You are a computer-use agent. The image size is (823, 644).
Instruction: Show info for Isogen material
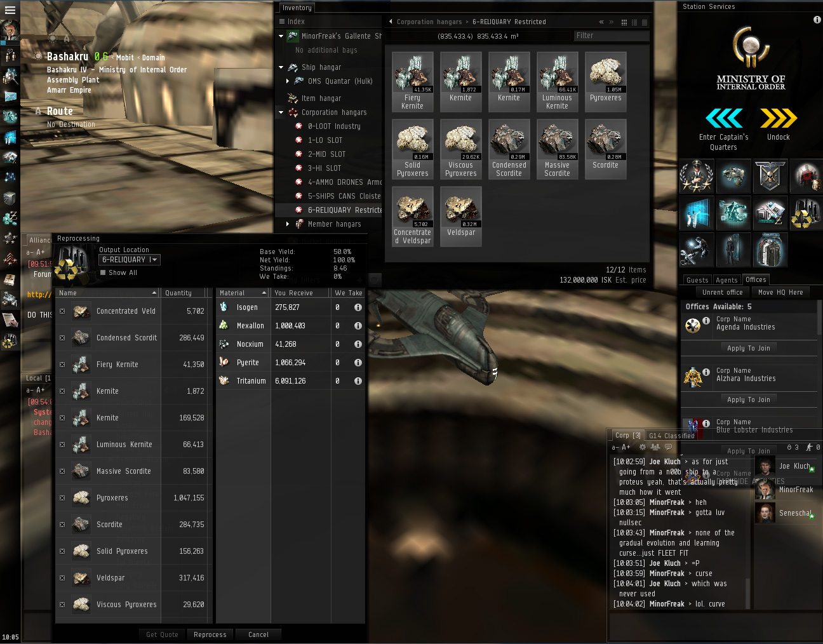pyautogui.click(x=358, y=307)
